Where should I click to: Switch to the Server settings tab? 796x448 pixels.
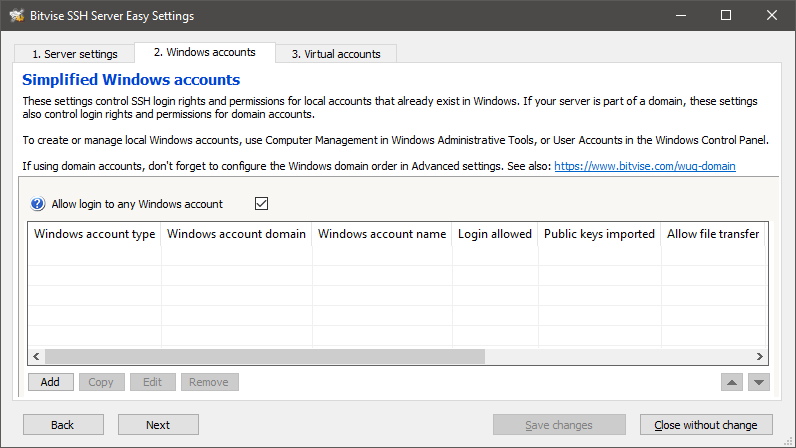pyautogui.click(x=75, y=54)
